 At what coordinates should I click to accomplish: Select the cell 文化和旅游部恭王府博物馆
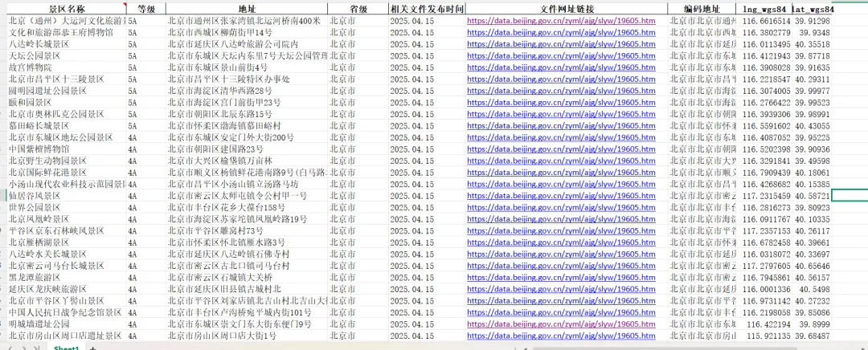click(x=67, y=33)
